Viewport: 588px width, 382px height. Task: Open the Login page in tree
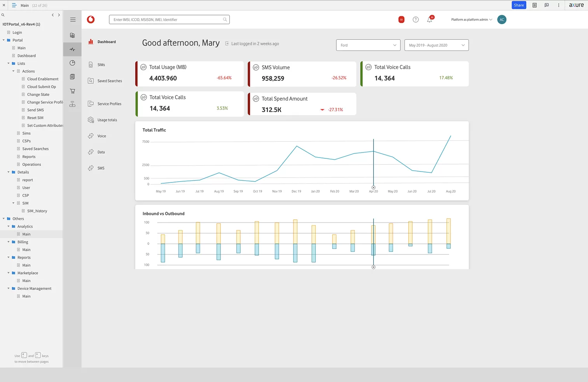(x=17, y=33)
